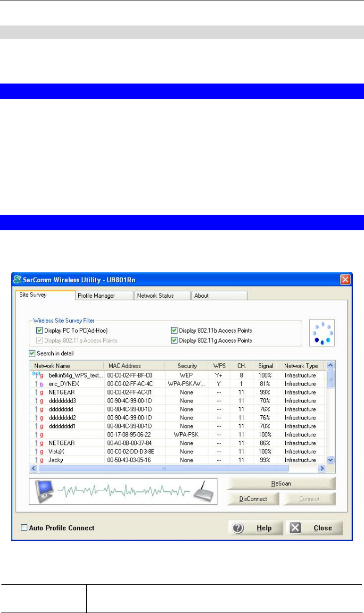
Task: Click the Y+ WPS value
Action: 219,375
